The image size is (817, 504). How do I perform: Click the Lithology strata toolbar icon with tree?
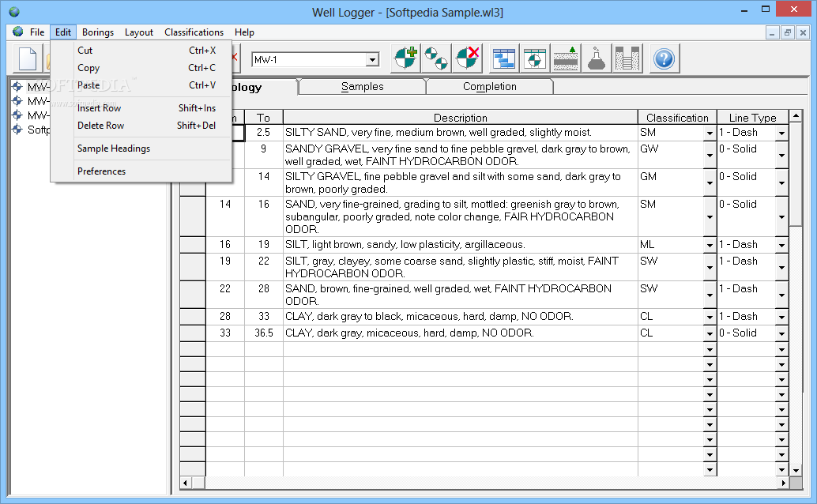tap(565, 58)
